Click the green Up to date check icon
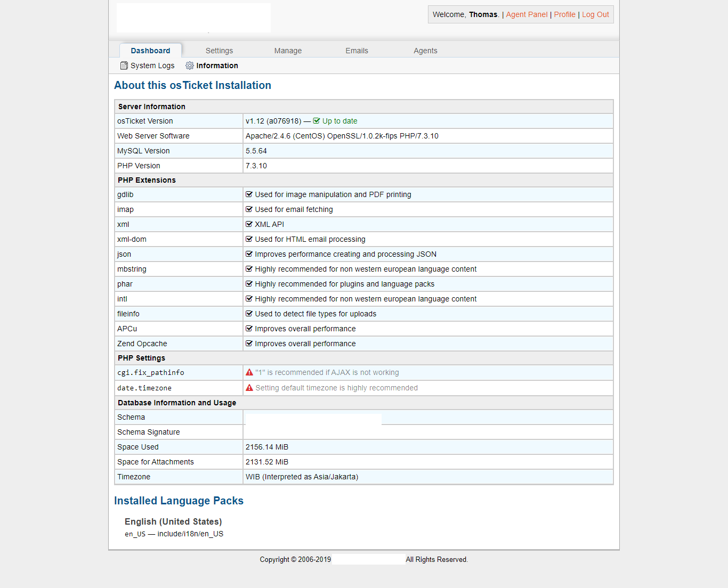 coord(317,121)
